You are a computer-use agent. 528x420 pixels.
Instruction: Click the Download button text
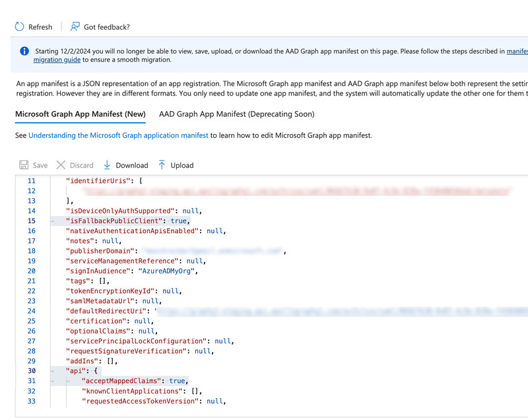[x=132, y=165]
